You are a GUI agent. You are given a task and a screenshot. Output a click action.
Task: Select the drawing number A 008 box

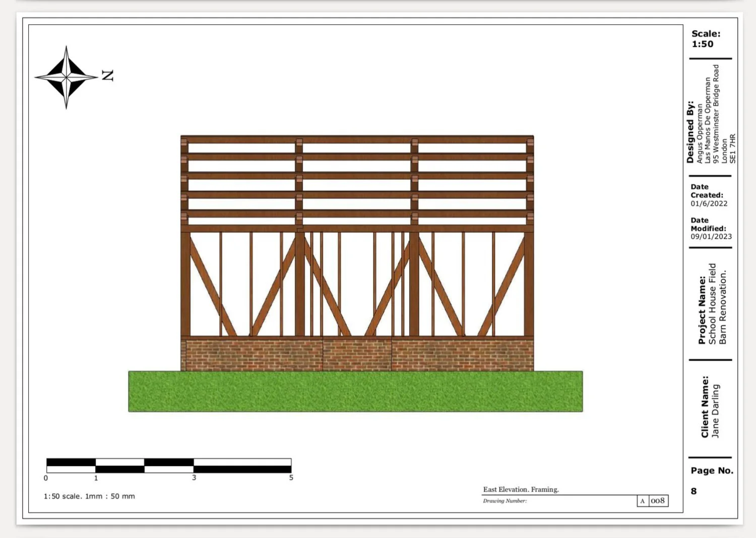(652, 501)
